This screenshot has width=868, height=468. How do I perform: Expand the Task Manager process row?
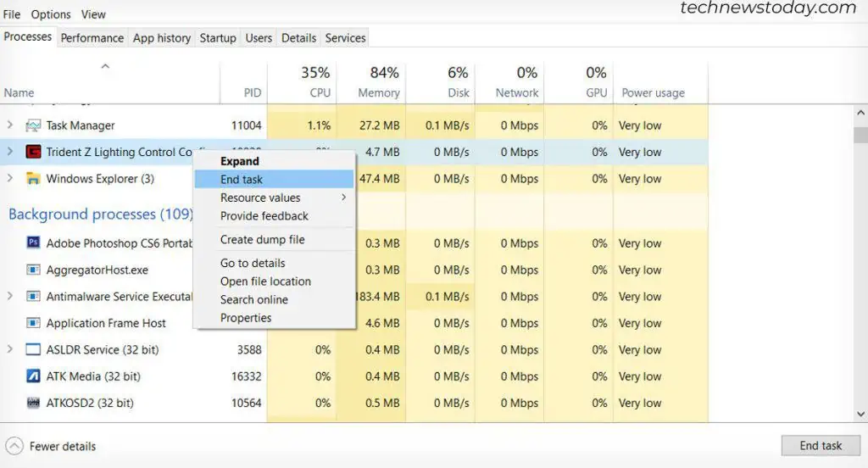(10, 125)
